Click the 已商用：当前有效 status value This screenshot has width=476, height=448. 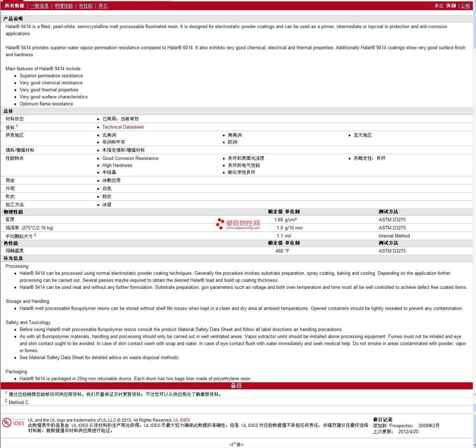tap(120, 119)
